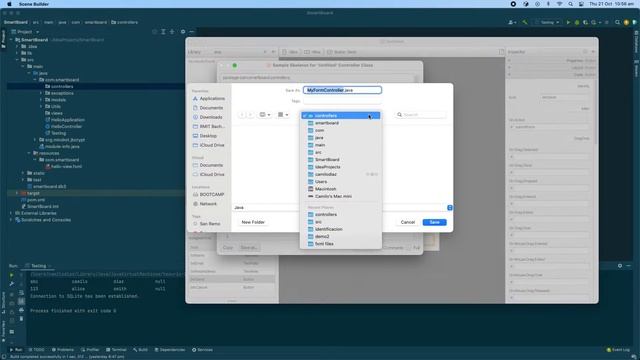Pick recent place identificacion
Screen dimensions: 640x360
point(340,229)
